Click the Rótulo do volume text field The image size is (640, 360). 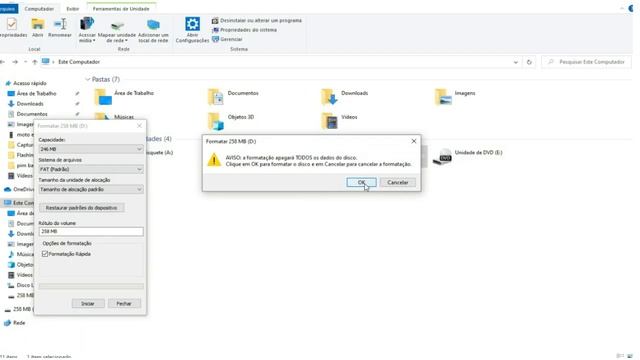[91, 231]
